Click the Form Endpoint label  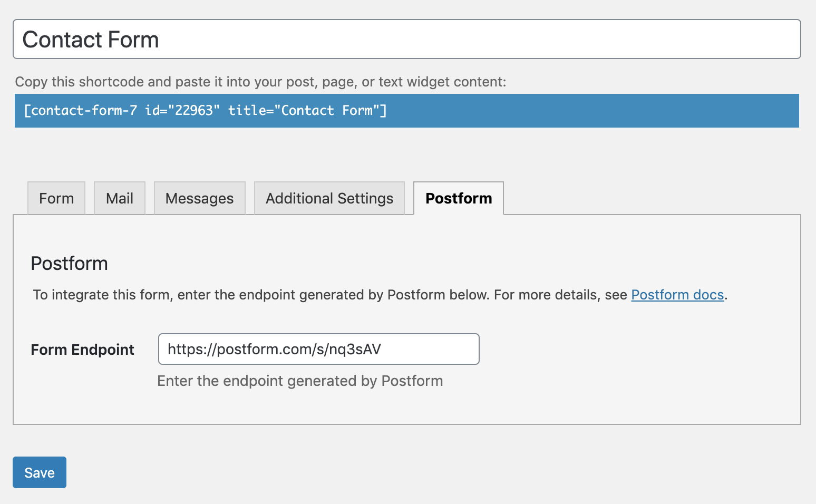tap(83, 350)
